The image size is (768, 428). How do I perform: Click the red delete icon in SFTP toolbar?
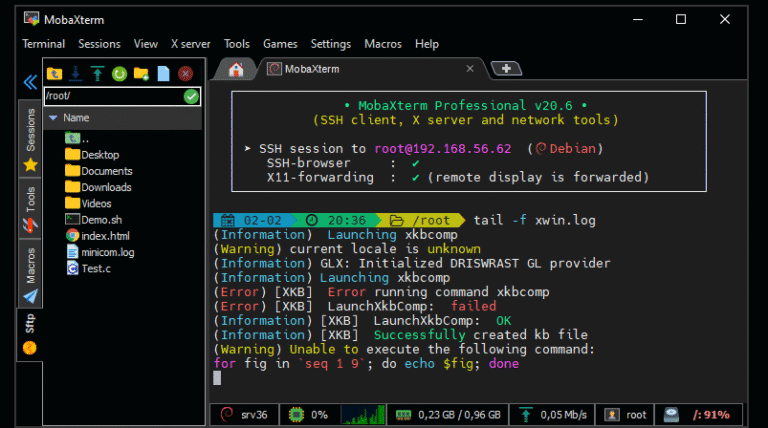tap(185, 73)
